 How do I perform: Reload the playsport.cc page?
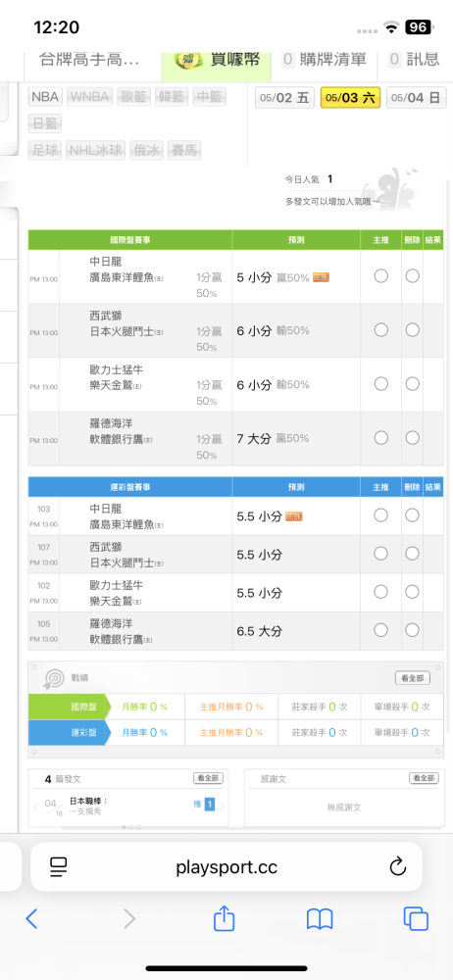[x=397, y=866]
